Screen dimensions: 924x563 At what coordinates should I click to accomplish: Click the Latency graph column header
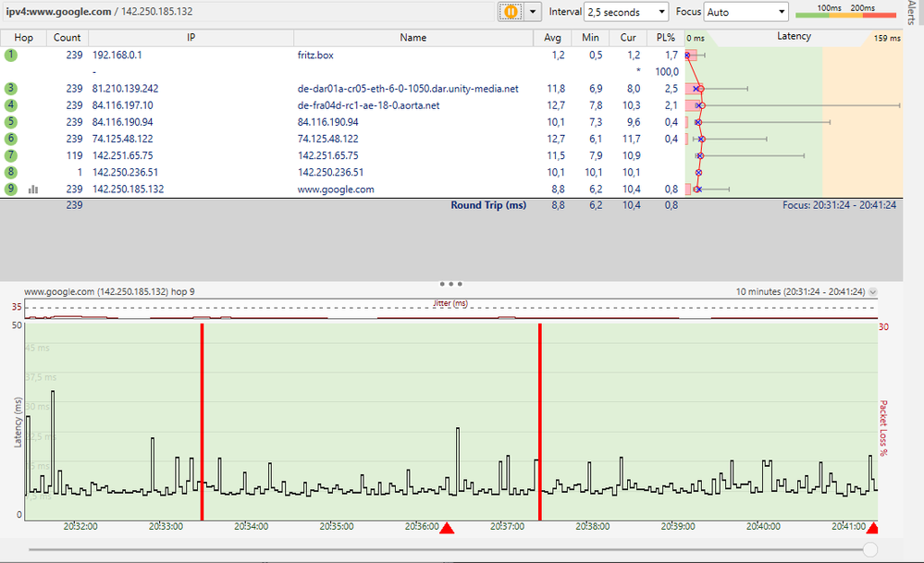pos(794,36)
